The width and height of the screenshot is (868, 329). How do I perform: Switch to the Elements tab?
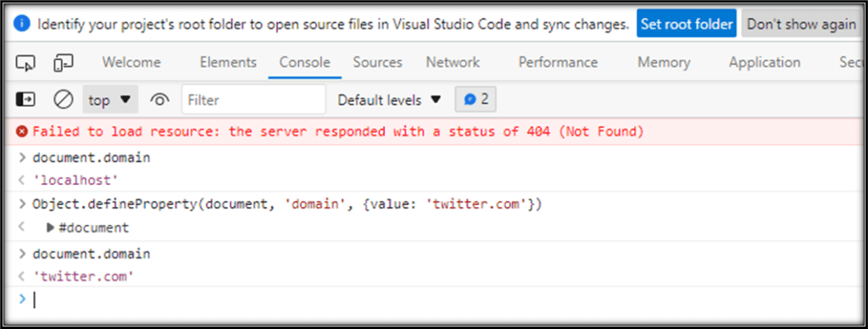tap(228, 63)
